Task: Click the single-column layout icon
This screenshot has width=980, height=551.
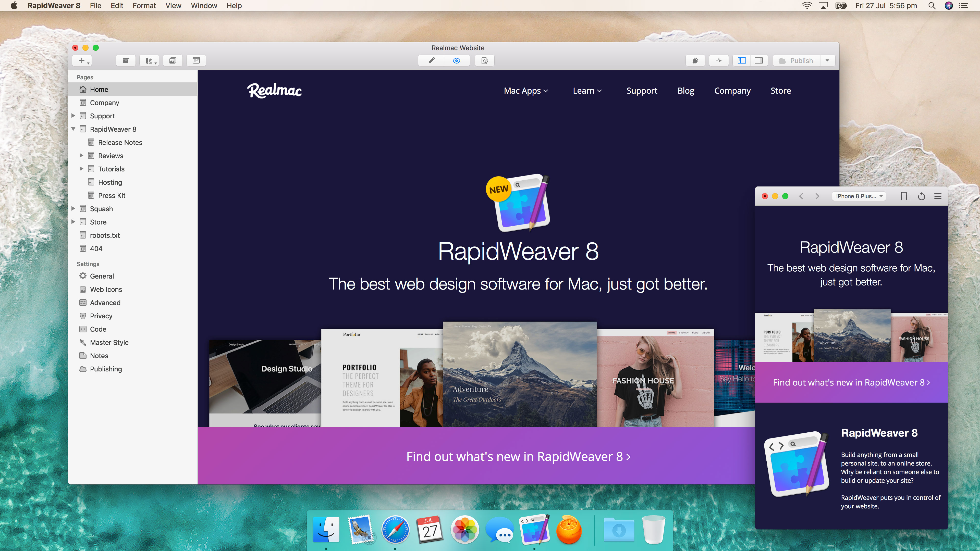Action: click(x=758, y=60)
